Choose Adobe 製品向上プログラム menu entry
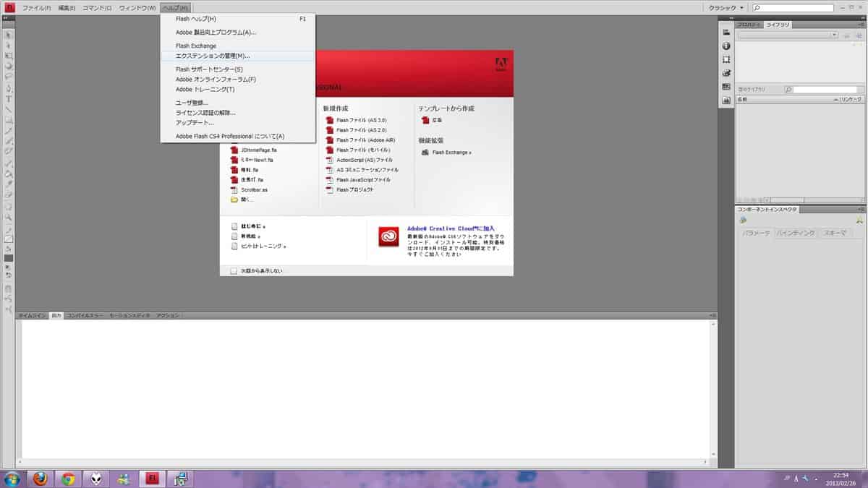The image size is (868, 488). [238, 32]
